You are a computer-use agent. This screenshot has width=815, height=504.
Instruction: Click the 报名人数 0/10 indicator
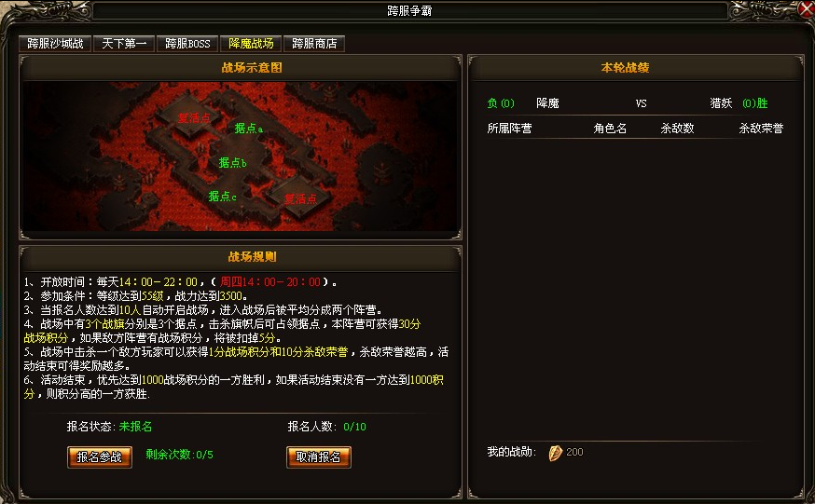coord(327,427)
